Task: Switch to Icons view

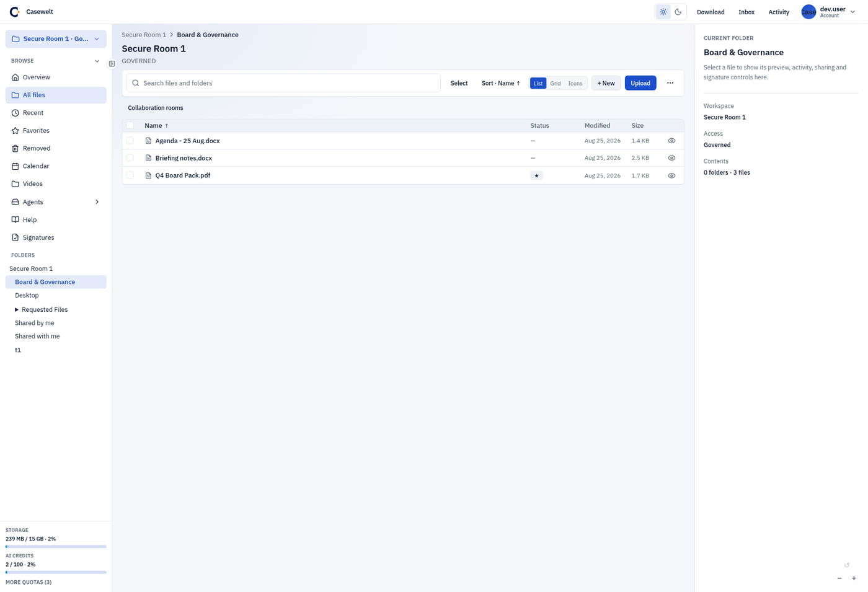Action: pyautogui.click(x=575, y=83)
